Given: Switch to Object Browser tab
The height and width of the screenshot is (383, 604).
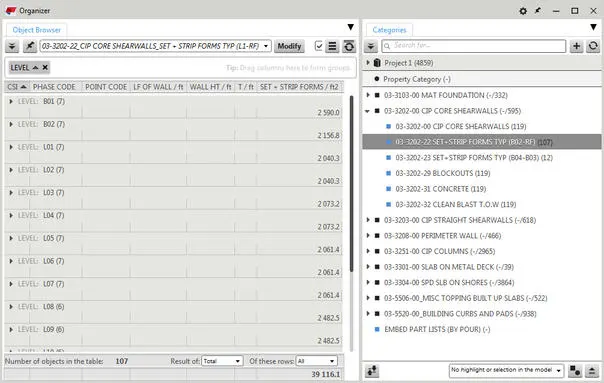Looking at the screenshot, I should 37,30.
